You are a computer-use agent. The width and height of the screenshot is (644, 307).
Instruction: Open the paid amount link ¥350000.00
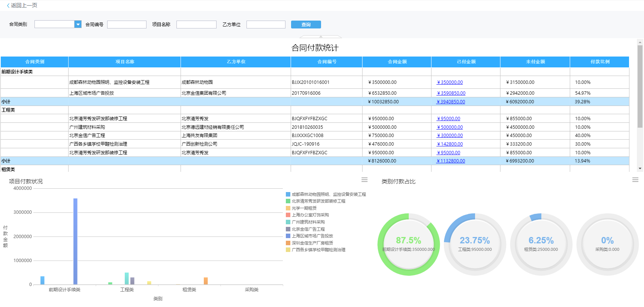pos(450,82)
